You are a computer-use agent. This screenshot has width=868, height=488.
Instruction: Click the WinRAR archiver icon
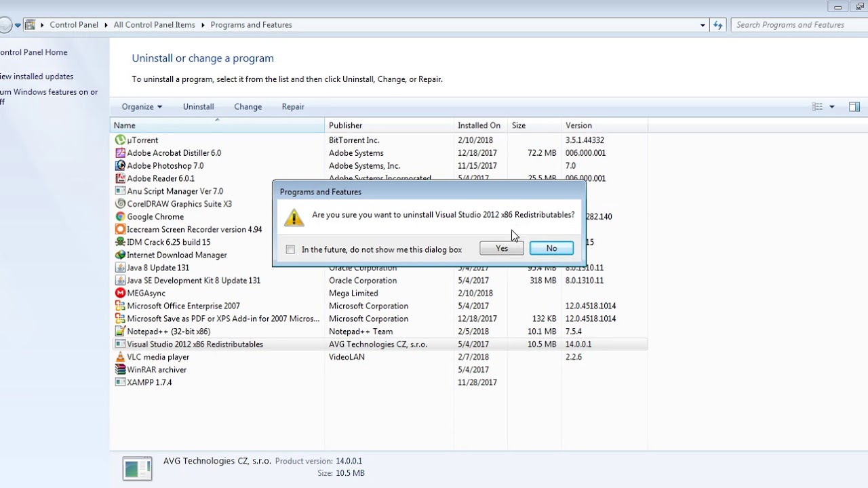(120, 369)
